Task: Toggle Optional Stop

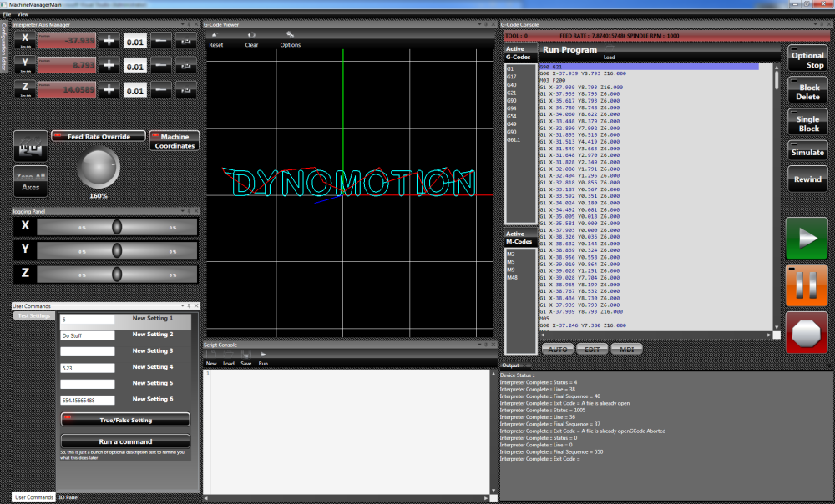Action: tap(807, 59)
